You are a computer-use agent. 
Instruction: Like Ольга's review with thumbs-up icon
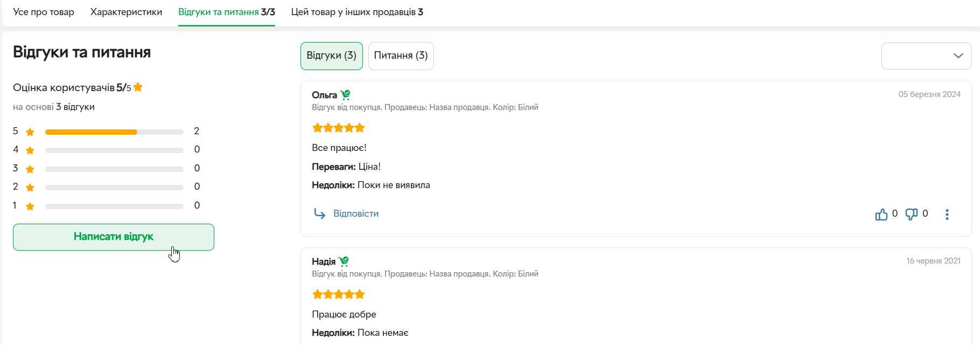881,215
